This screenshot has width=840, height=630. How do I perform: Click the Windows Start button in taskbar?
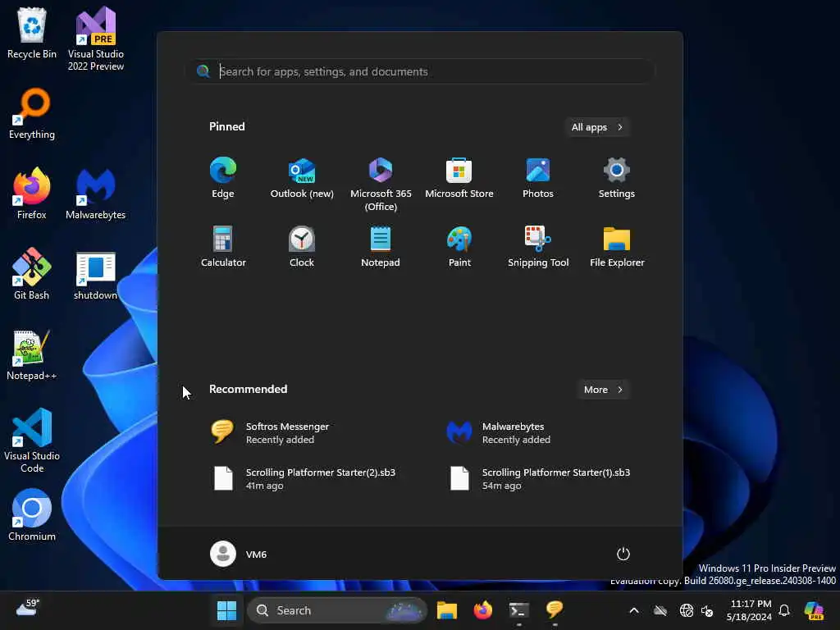(226, 610)
